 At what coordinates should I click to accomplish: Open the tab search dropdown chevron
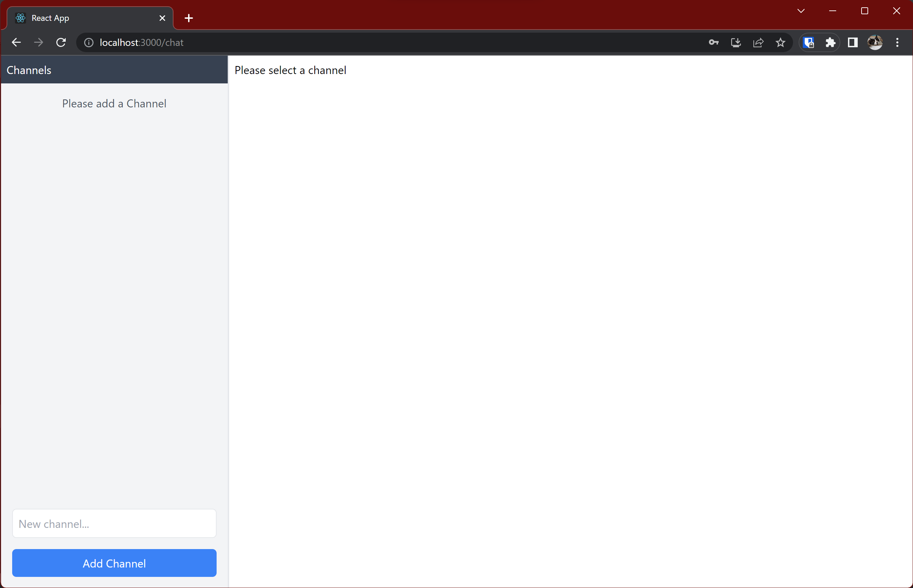801,11
